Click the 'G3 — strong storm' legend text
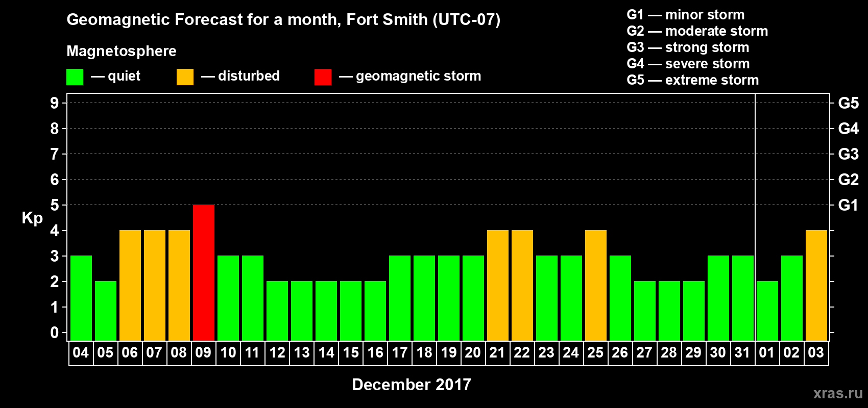Viewport: 868px width, 408px height. click(x=688, y=47)
